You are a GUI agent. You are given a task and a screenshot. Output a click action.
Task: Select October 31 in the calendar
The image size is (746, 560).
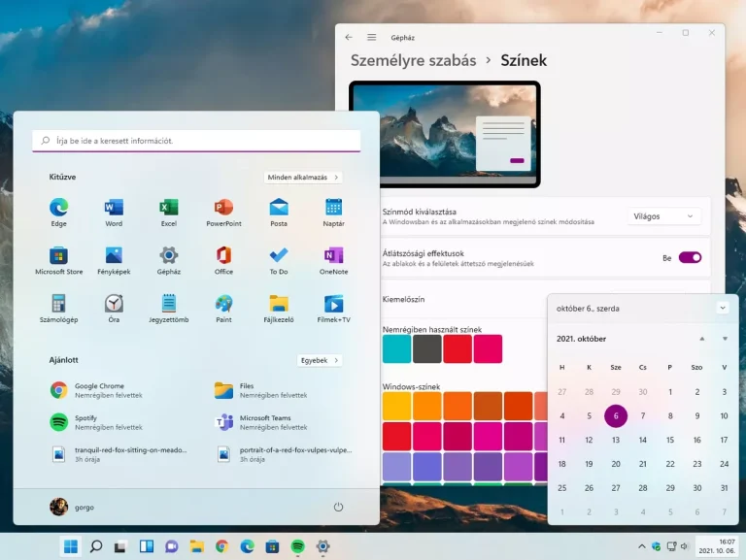724,488
